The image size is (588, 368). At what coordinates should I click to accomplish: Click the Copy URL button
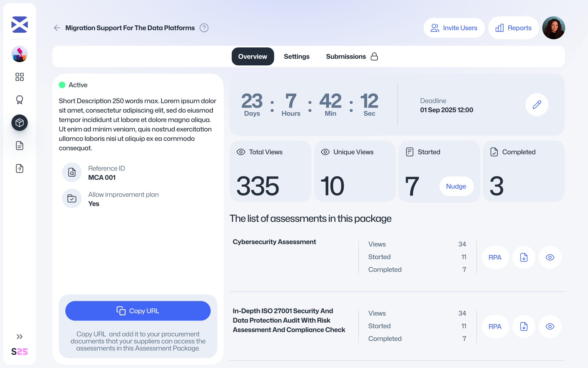(x=138, y=311)
